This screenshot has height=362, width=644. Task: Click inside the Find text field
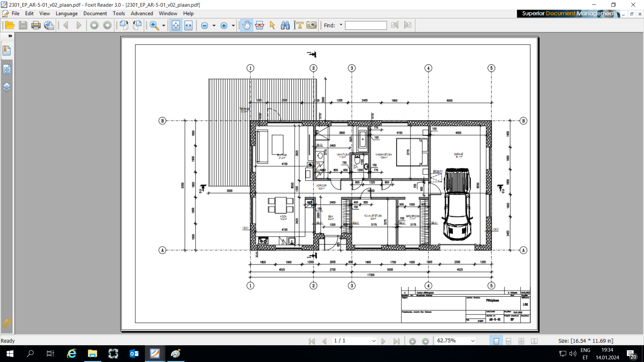pyautogui.click(x=366, y=25)
